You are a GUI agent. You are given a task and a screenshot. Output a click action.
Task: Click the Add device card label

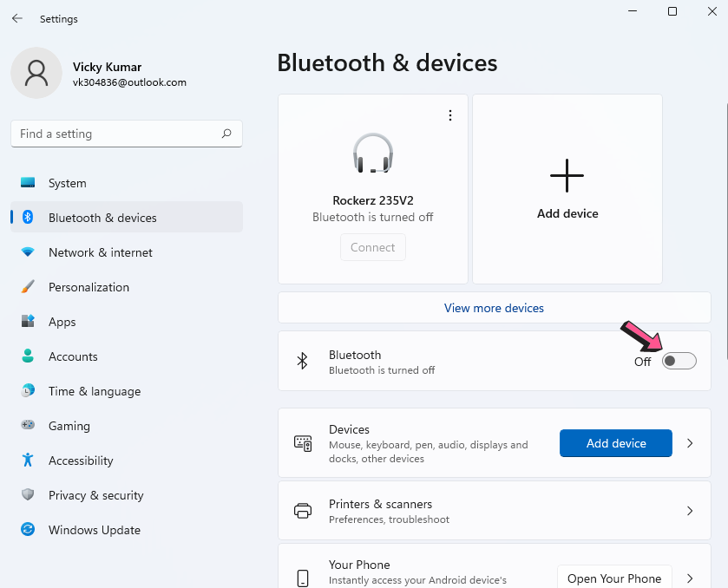[567, 213]
